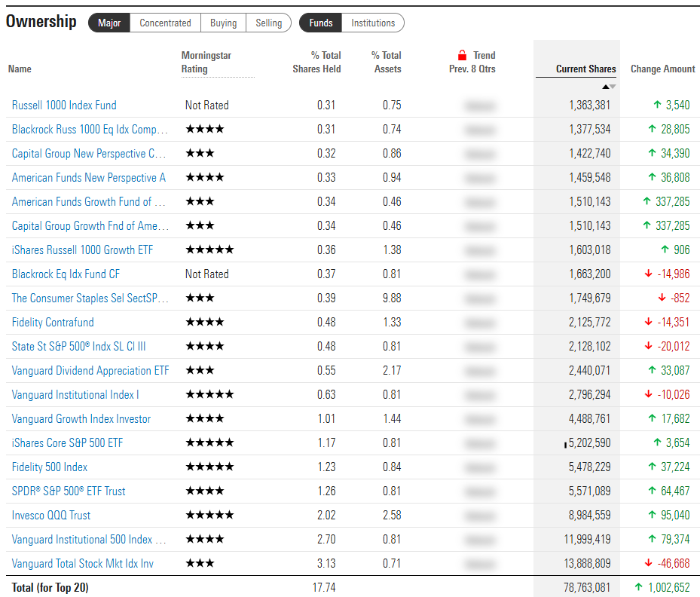Screen dimensions: 700x597
Task: Open Capital Group New Perspective fund link
Action: [89, 154]
